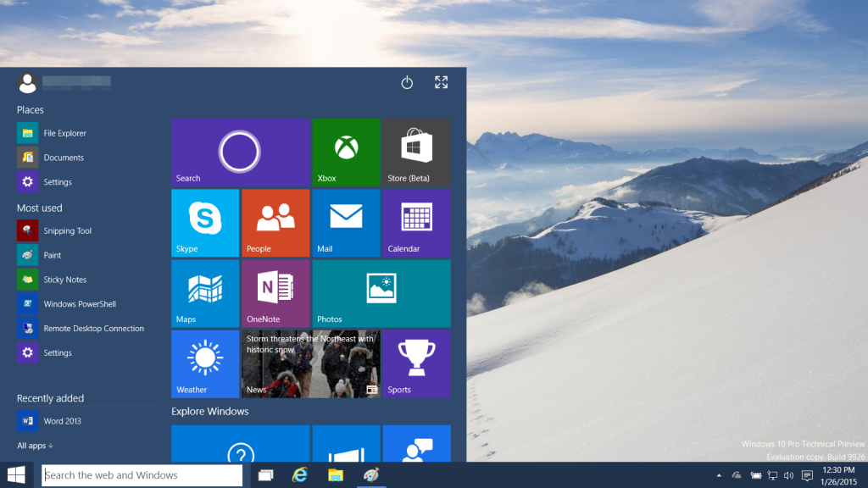The image size is (868, 488).
Task: Open the Calendar tile
Action: click(x=416, y=223)
